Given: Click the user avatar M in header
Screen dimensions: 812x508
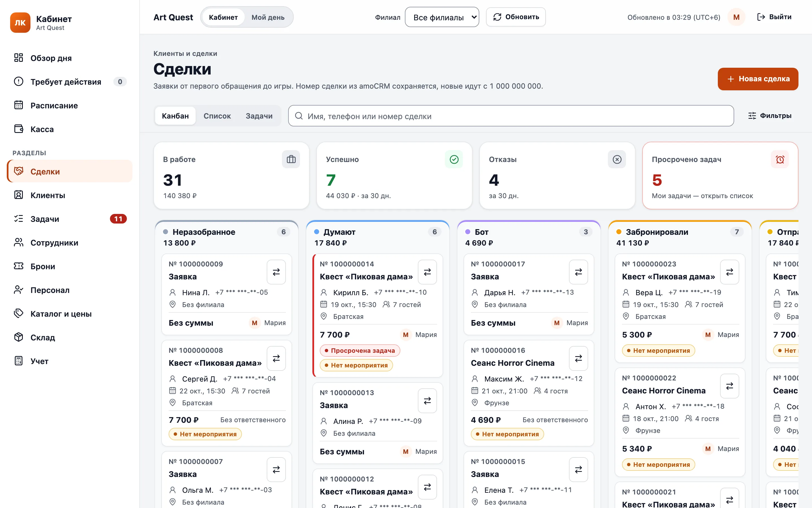Looking at the screenshot, I should tap(736, 17).
